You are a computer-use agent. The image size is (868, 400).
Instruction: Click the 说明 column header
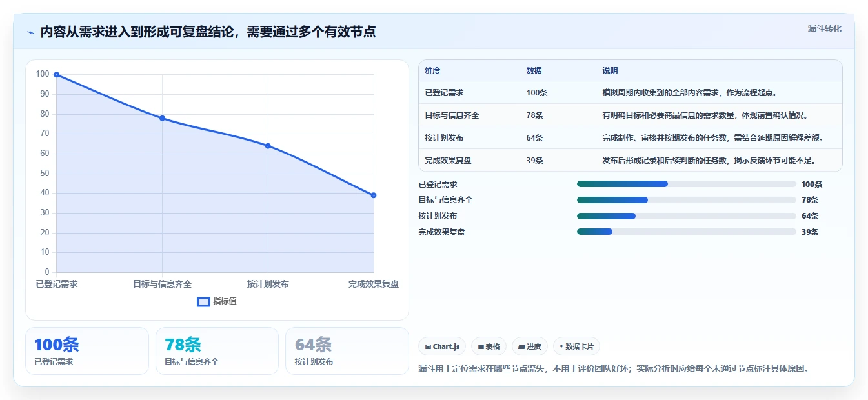point(610,71)
